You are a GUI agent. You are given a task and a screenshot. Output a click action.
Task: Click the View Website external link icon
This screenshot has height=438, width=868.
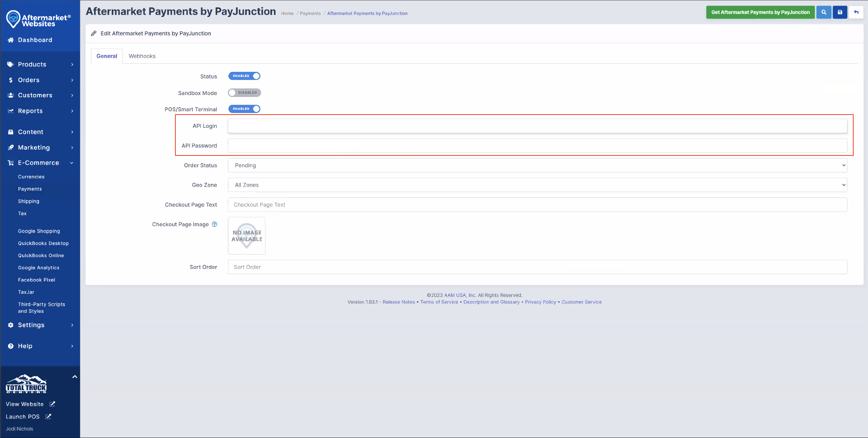pos(52,404)
